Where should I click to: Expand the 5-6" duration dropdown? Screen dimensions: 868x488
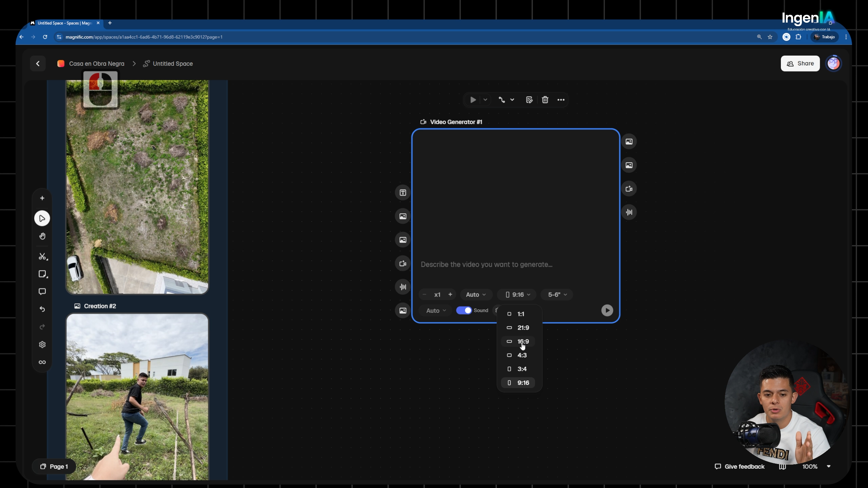tap(557, 294)
